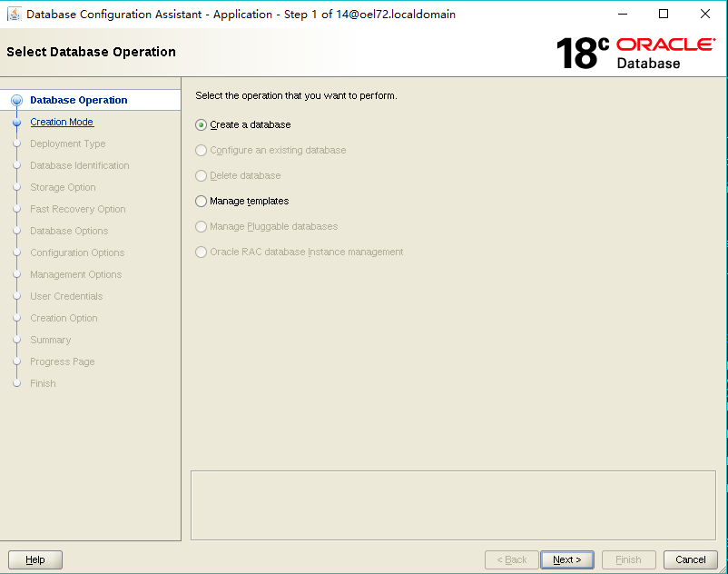
Task: Close the Database Configuration Assistant window
Action: coord(704,15)
